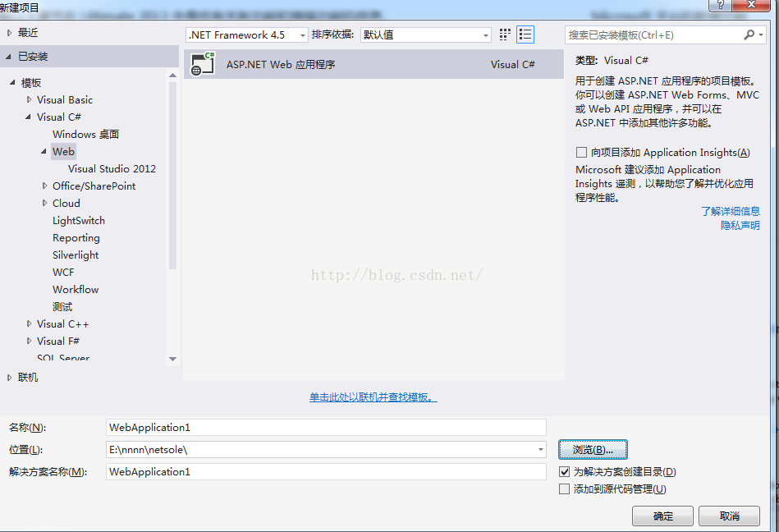Switch to small icons view
Screen dimensions: 779x532
[505, 34]
